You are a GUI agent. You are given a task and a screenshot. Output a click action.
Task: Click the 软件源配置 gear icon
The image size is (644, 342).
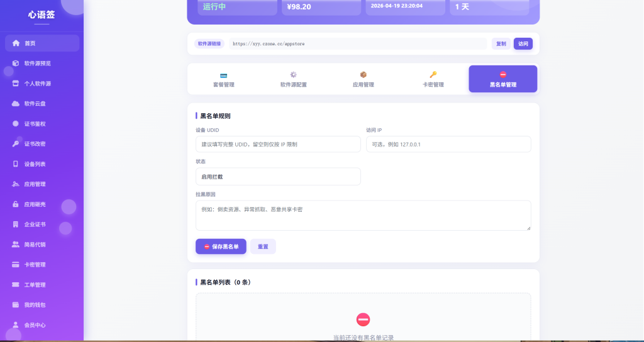click(293, 75)
